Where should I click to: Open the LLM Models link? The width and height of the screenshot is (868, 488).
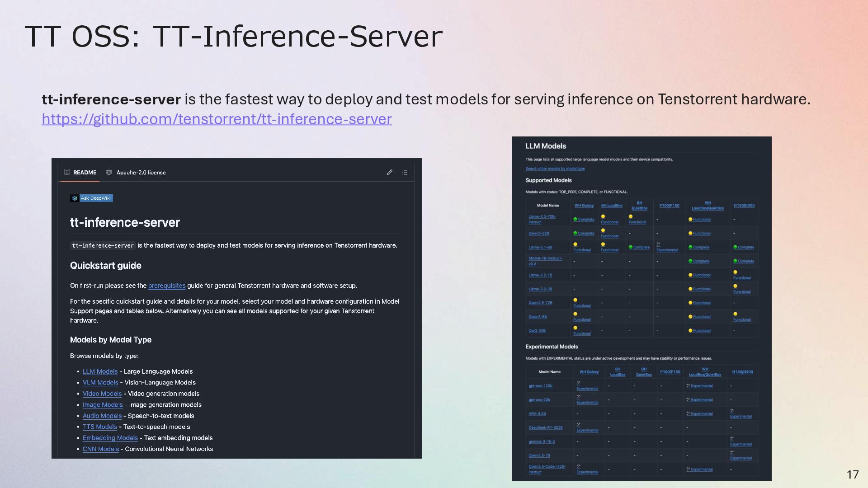(100, 371)
